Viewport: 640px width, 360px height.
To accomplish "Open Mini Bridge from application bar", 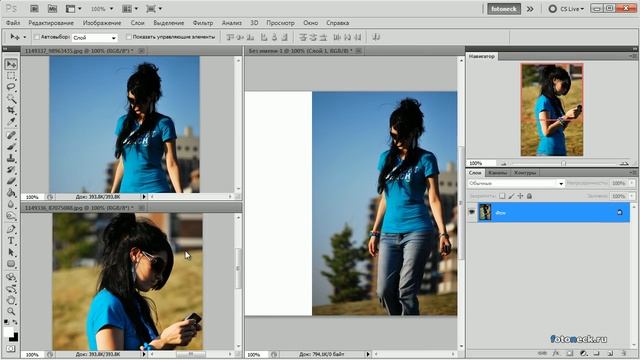I will 52,9.
